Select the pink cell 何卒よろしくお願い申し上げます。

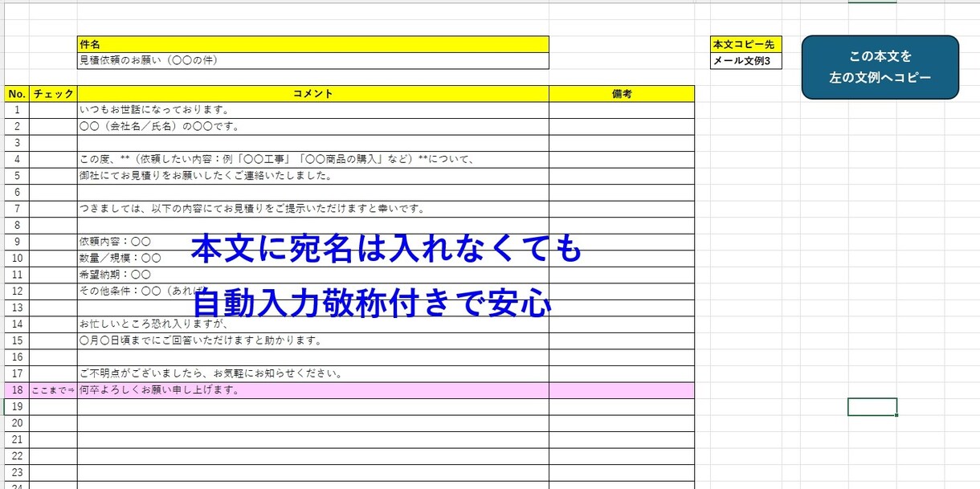pos(313,390)
